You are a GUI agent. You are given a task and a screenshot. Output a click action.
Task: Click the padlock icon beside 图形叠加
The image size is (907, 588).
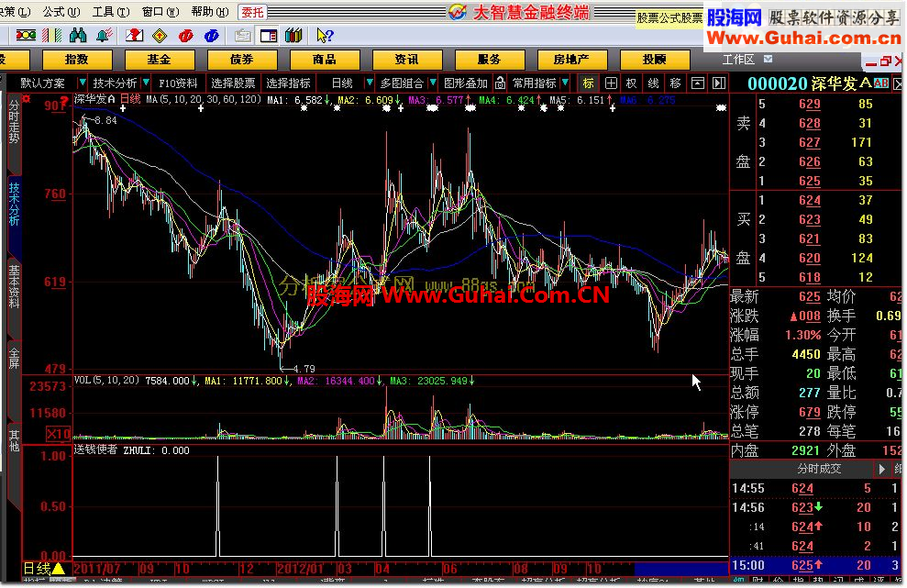tap(498, 83)
